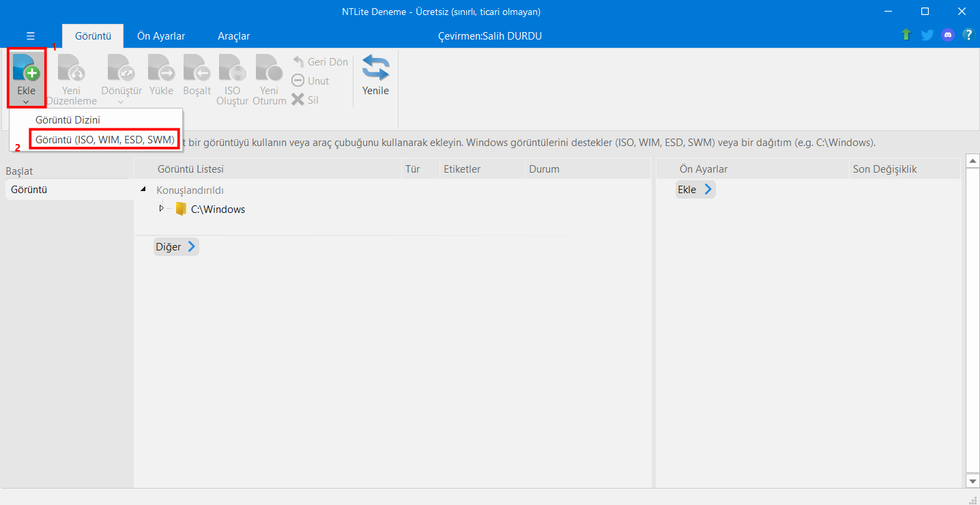Click the help question mark icon
The height and width of the screenshot is (505, 980).
point(968,35)
